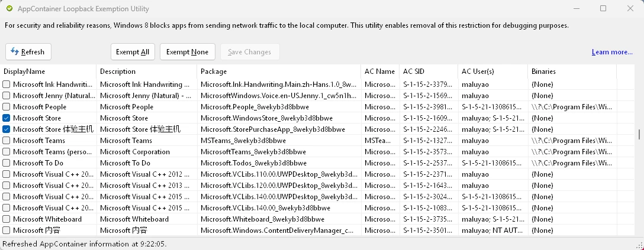644x250 pixels.
Task: Click the MSTea... AC Name cell
Action: pos(380,141)
